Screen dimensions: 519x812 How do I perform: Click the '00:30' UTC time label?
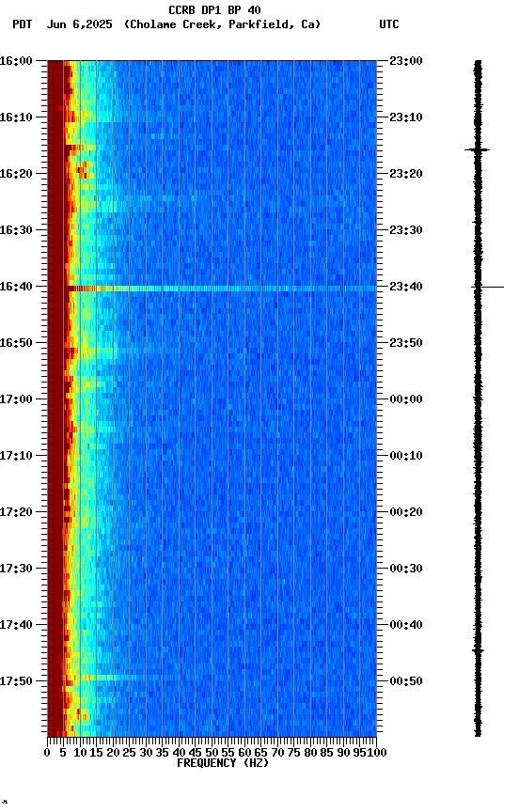point(406,570)
